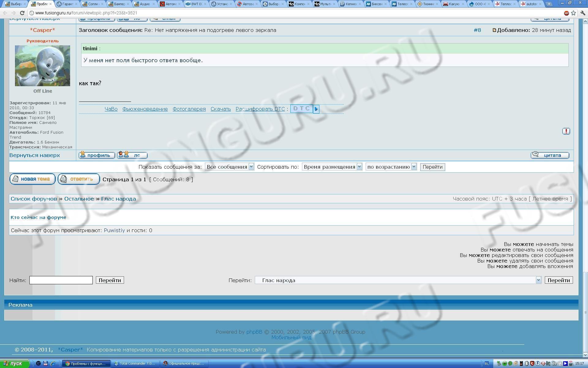Open the new tab plus button

[x=549, y=4]
